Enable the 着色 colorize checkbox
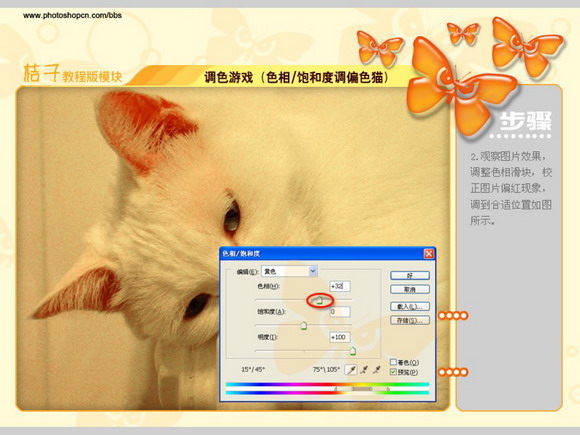 pos(393,362)
